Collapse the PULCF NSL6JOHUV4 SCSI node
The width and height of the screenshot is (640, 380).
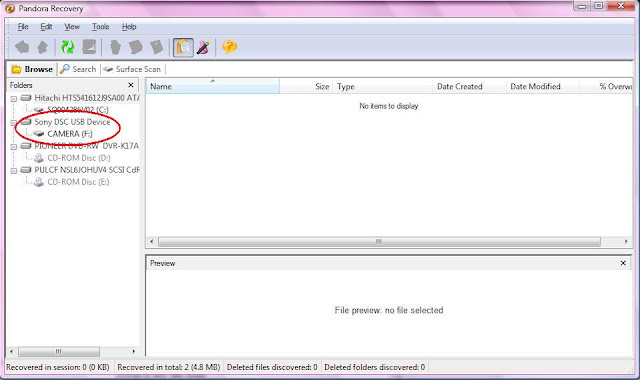[x=13, y=171]
